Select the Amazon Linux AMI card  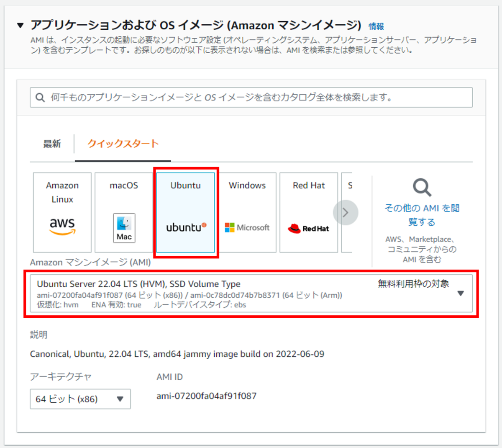pyautogui.click(x=62, y=212)
